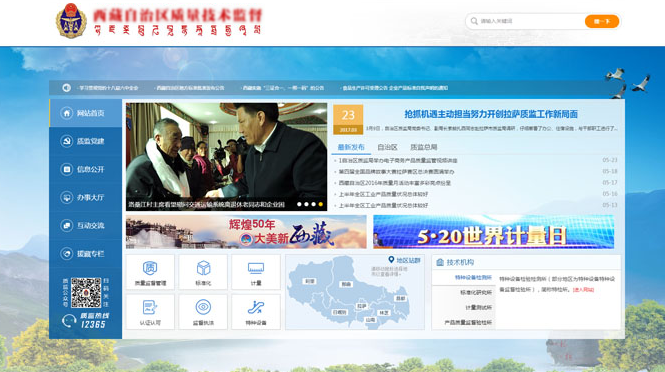Open the 5·20世界计量日 banner
Viewport: 665px width, 372px height.
493,232
